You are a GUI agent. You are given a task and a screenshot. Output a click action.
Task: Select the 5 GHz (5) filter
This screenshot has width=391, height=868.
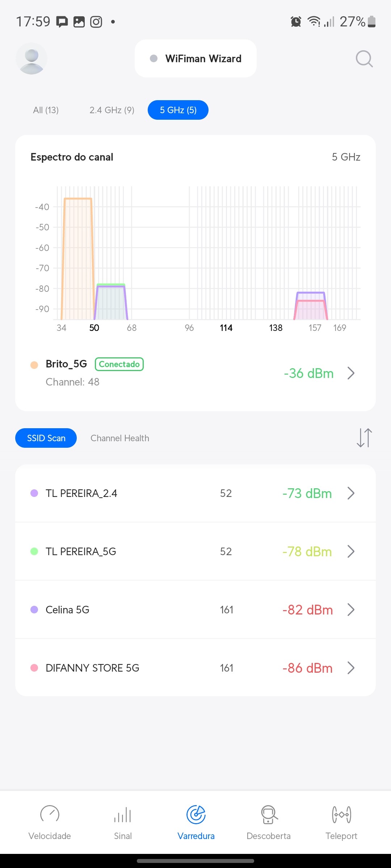(x=178, y=110)
